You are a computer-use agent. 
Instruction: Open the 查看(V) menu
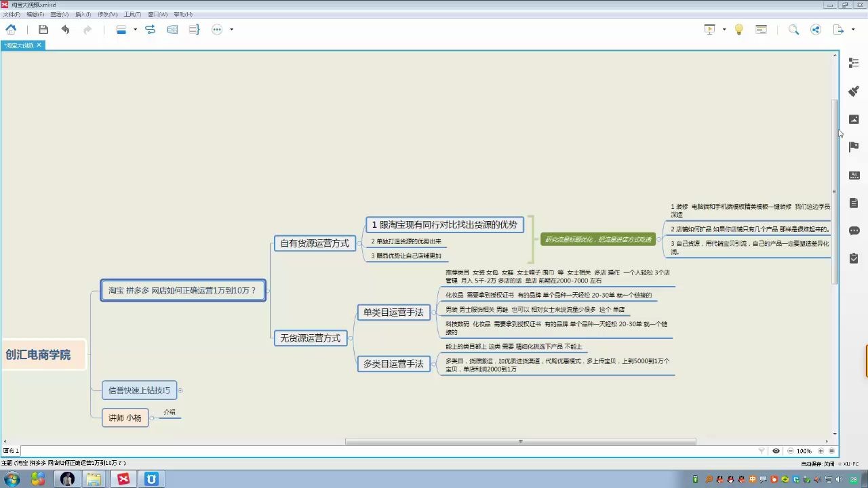pos(60,14)
